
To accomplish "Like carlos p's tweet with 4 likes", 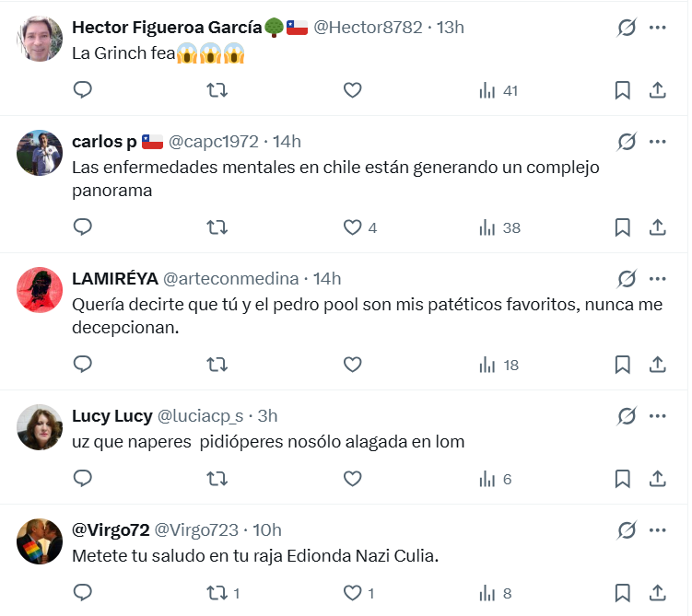I will (352, 227).
